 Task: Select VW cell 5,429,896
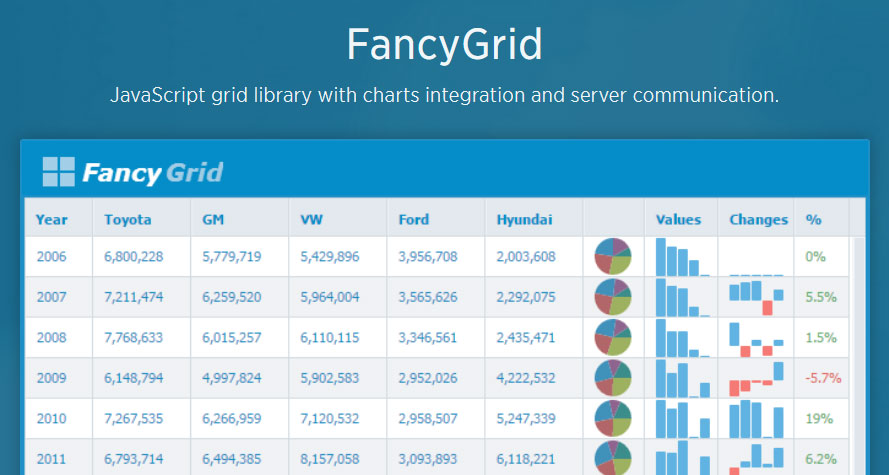337,257
